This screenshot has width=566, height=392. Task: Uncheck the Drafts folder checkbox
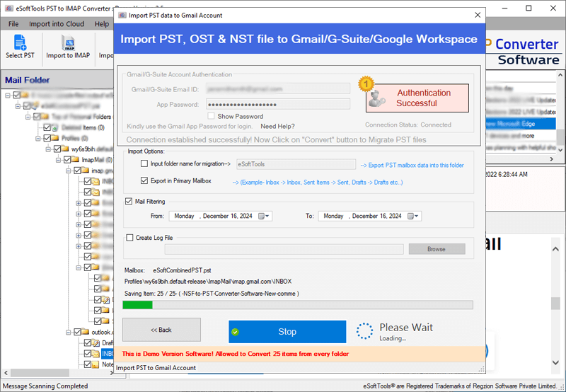pyautogui.click(x=87, y=342)
